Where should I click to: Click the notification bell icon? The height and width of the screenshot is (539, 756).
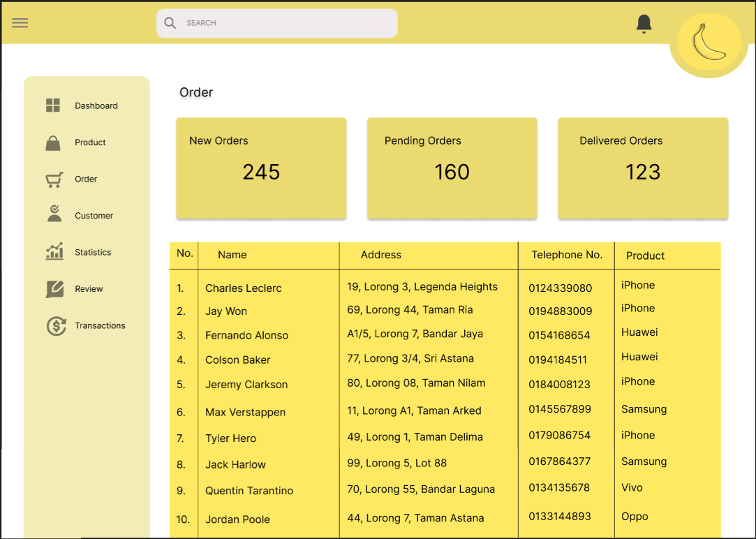644,24
